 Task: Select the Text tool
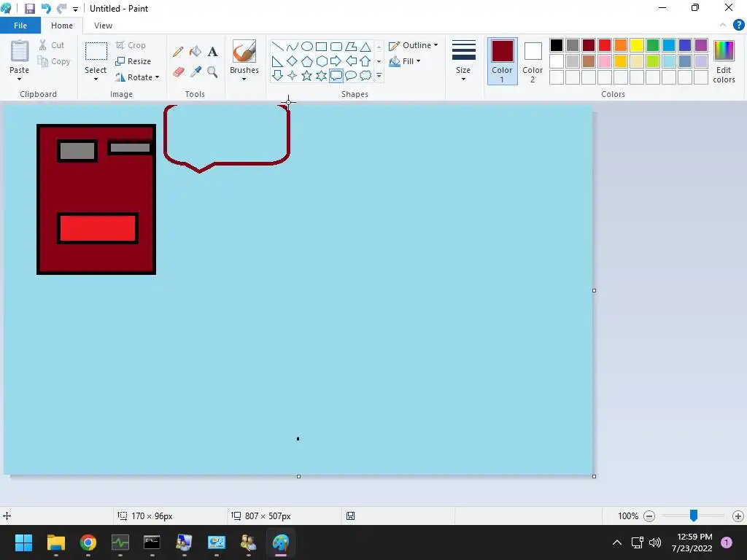pos(212,52)
